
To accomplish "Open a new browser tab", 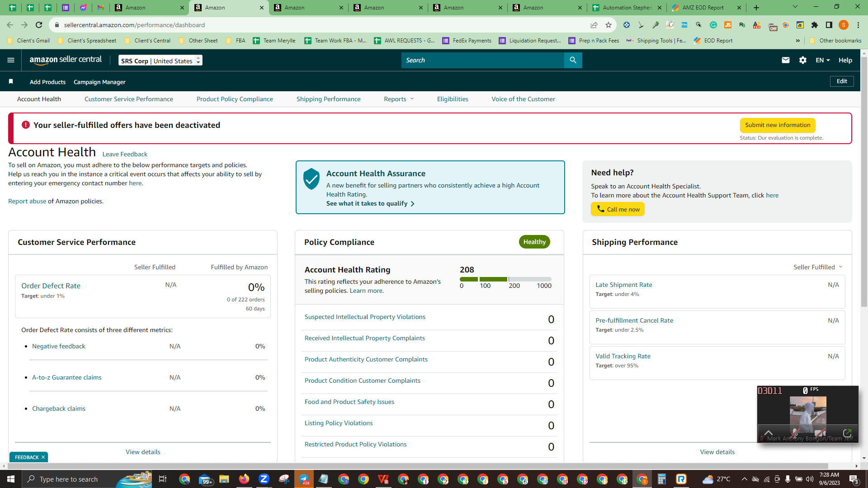I will click(756, 8).
